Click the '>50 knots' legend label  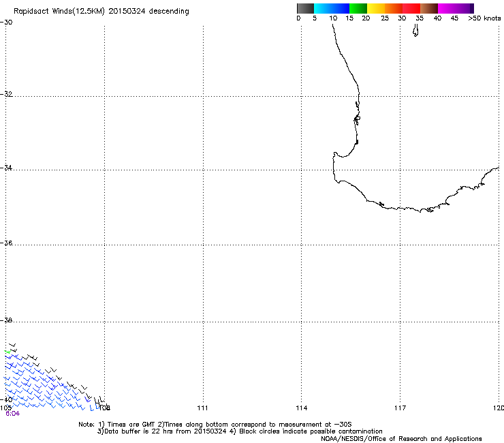click(x=484, y=18)
